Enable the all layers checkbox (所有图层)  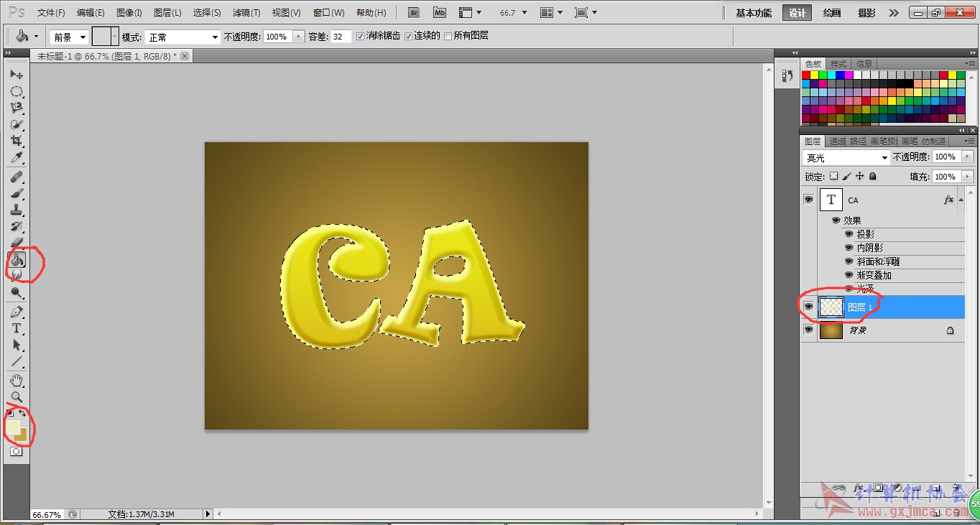click(448, 36)
